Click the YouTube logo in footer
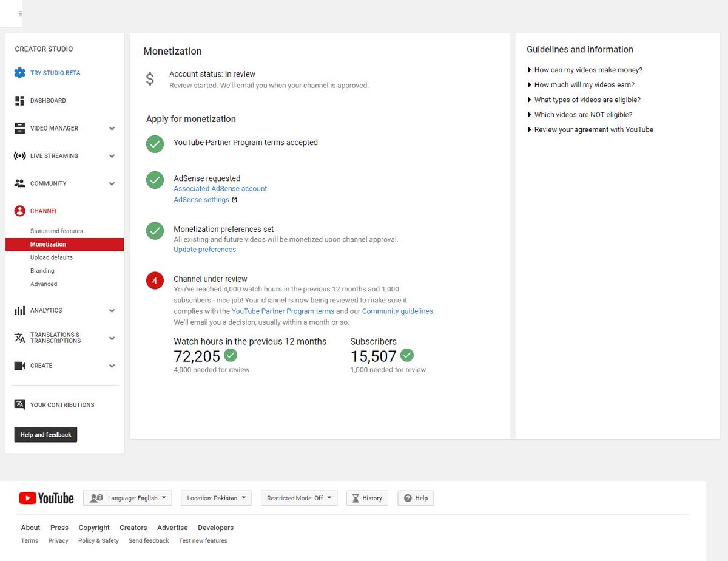The image size is (728, 561). (46, 498)
